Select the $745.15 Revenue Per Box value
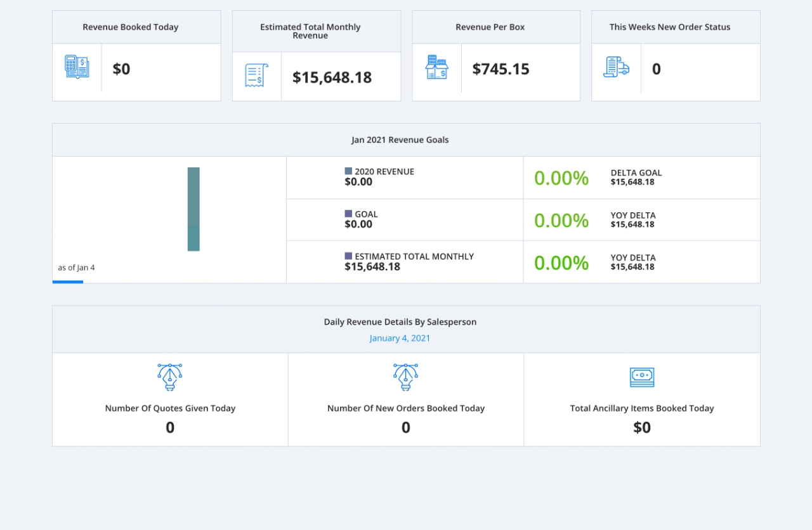 [501, 69]
